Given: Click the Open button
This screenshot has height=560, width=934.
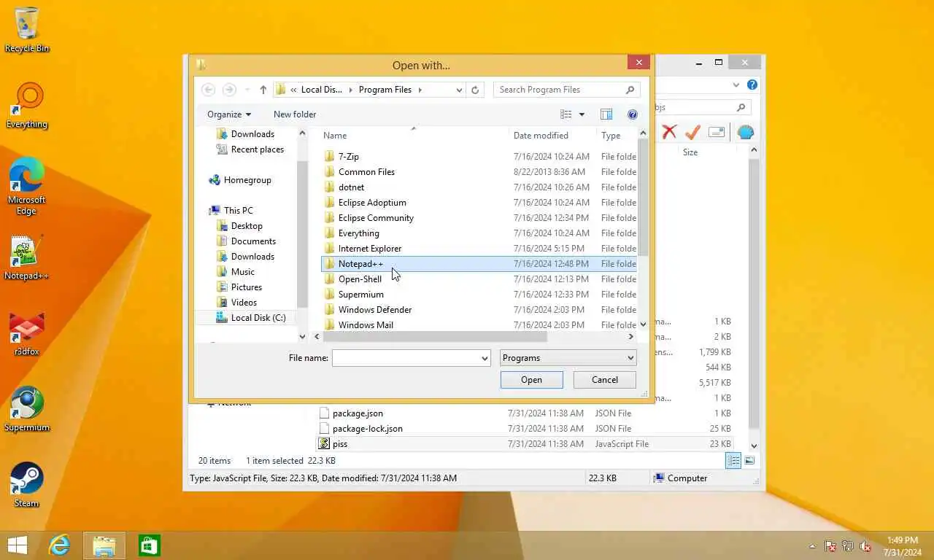Looking at the screenshot, I should [531, 380].
